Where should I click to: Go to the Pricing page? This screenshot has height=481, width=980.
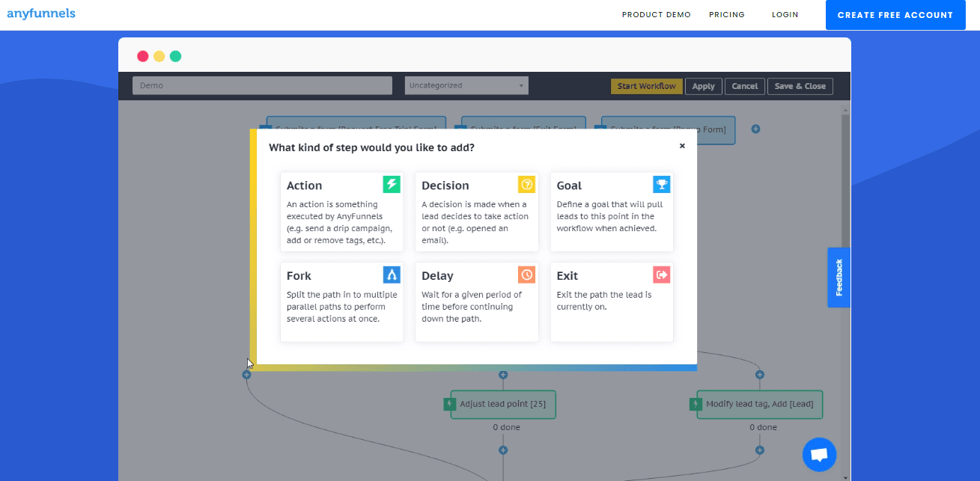(726, 15)
